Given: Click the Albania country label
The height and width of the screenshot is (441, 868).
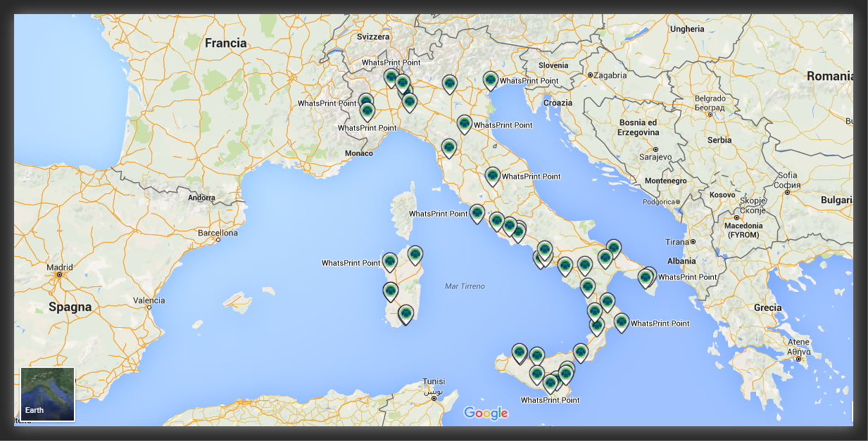Looking at the screenshot, I should click(681, 261).
